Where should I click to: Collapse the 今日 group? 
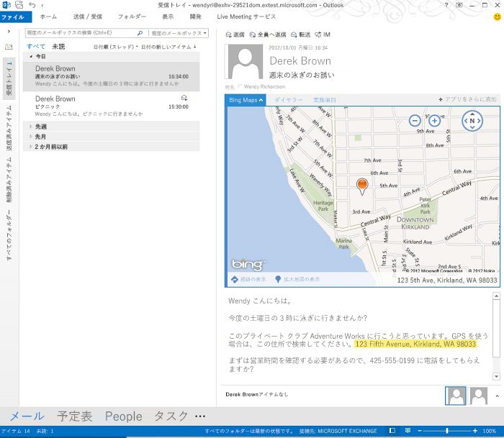31,57
